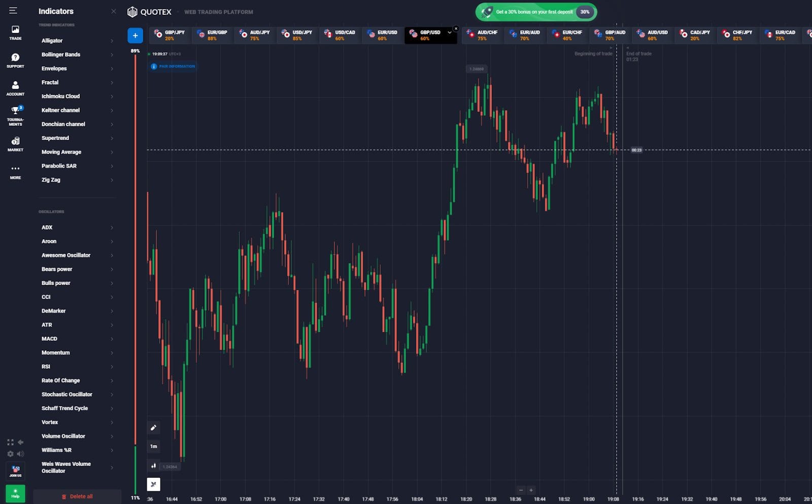Viewport: 812px width, 504px height.
Task: Add the Keltner channel indicator
Action: (77, 110)
